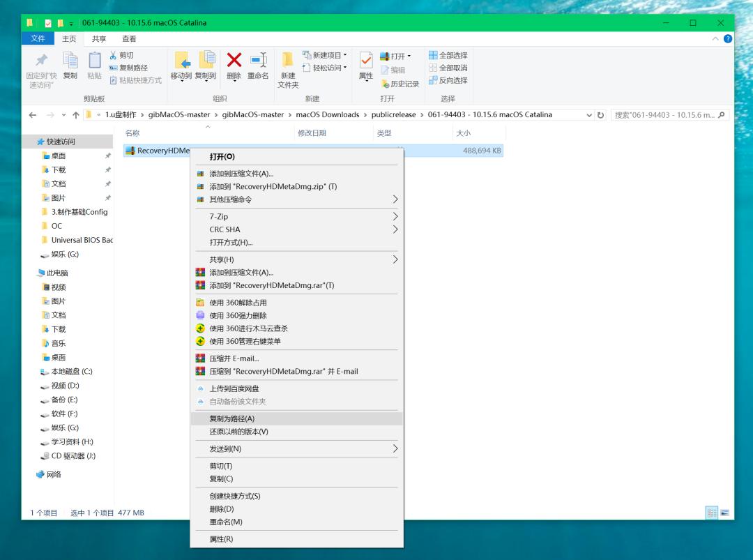Select Local Disk (C:) in navigation pane

[71, 372]
